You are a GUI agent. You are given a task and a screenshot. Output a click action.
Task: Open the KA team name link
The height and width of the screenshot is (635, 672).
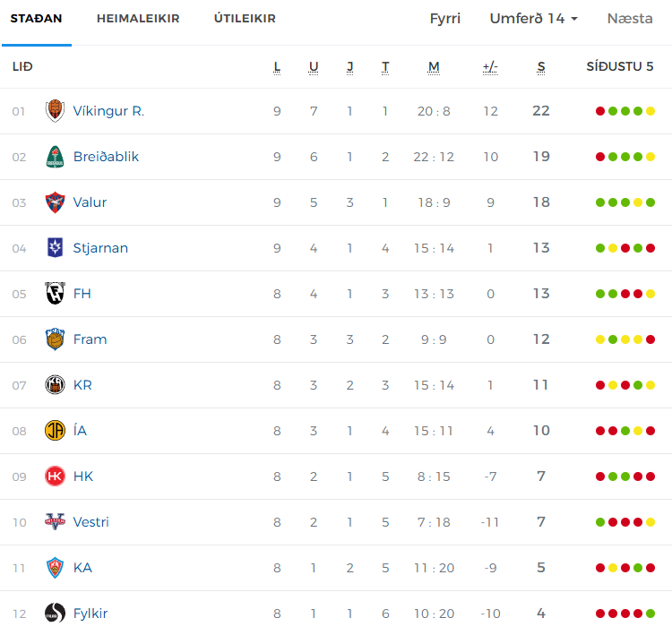coord(82,568)
